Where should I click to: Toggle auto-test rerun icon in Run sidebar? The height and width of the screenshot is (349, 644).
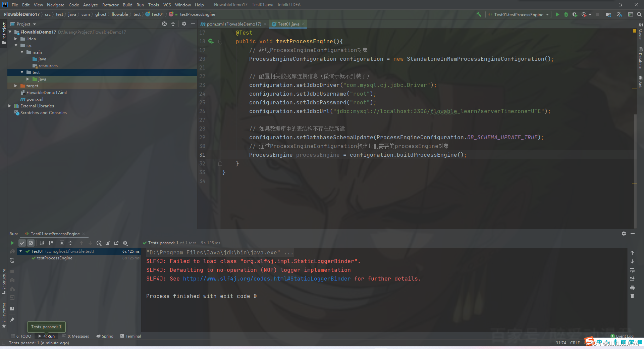[12, 260]
